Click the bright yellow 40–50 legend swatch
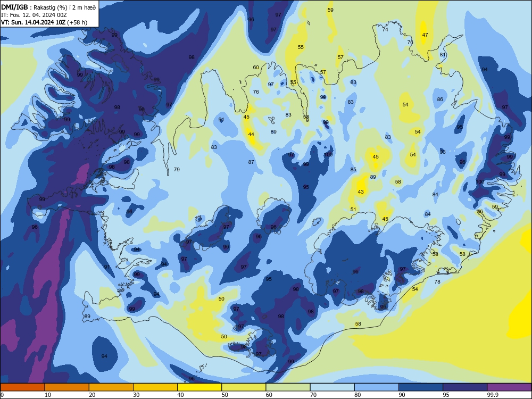 click(x=199, y=387)
